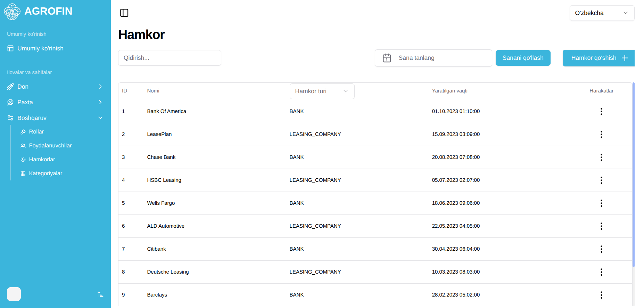Click the Harakatlar column header

601,91
